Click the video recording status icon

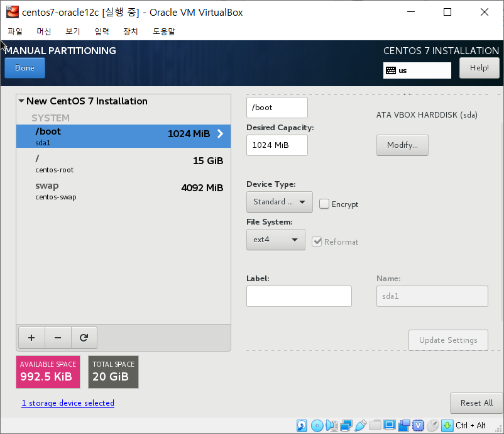(x=404, y=425)
